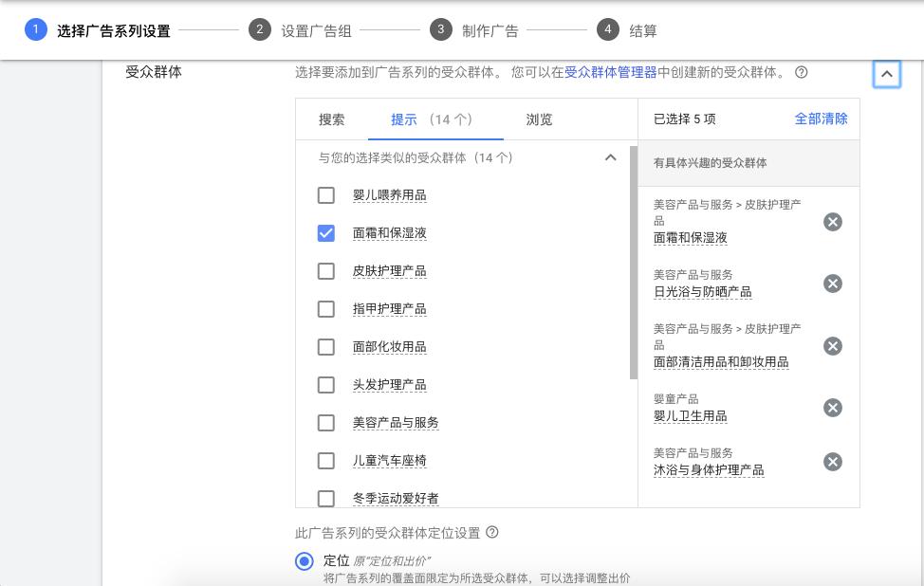The height and width of the screenshot is (586, 924).
Task: Click step 2 设置广告组 indicator
Action: [x=258, y=29]
